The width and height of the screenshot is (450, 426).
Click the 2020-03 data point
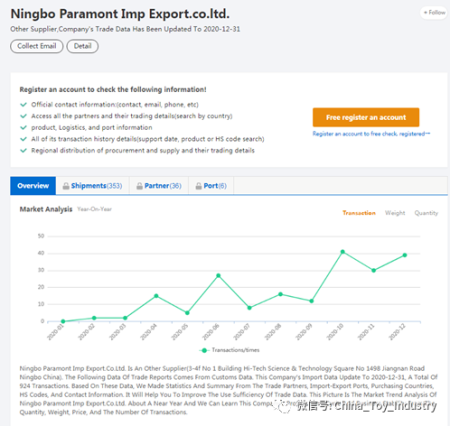[x=125, y=318]
